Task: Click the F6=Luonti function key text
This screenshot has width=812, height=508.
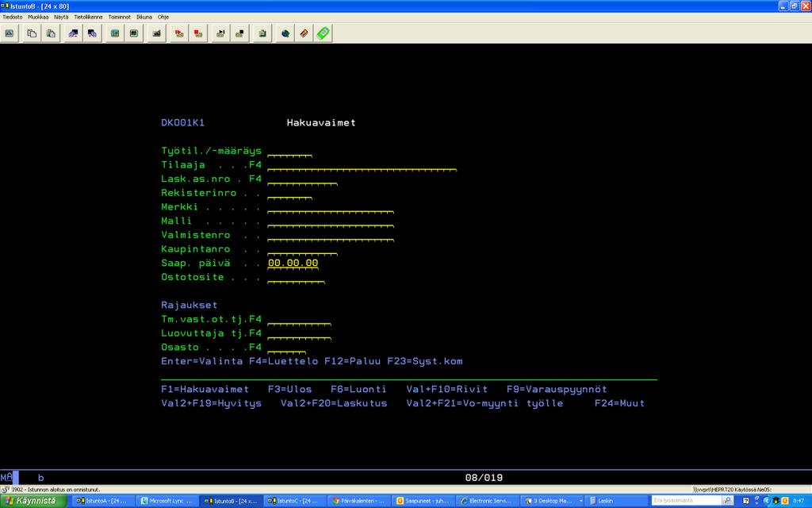Action: (358, 389)
